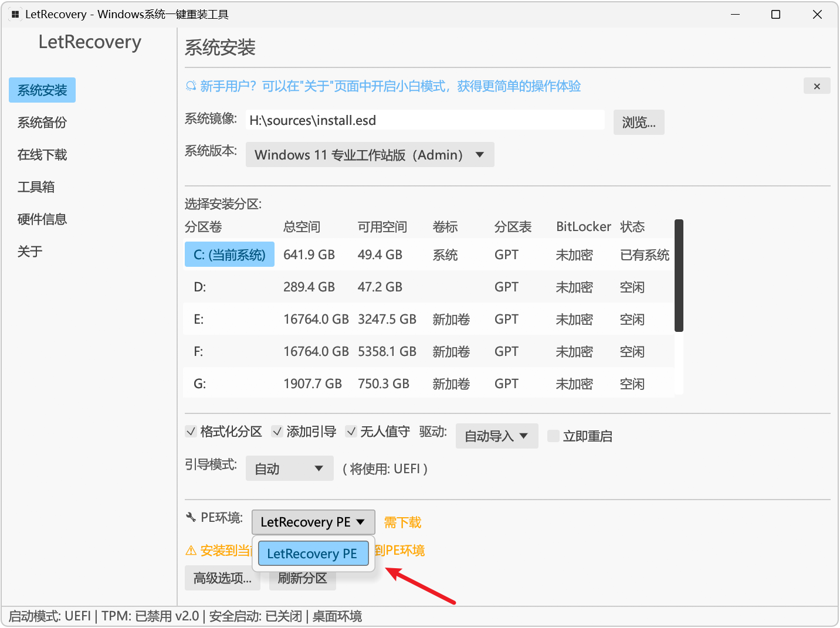
Task: Click the 状态 column header
Action: 632,227
